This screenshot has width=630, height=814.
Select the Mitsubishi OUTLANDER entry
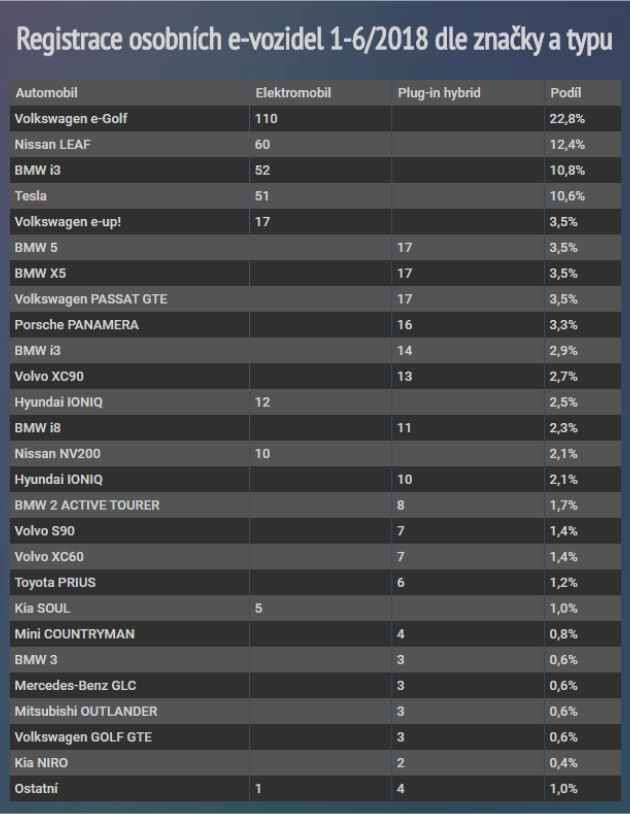pos(86,711)
